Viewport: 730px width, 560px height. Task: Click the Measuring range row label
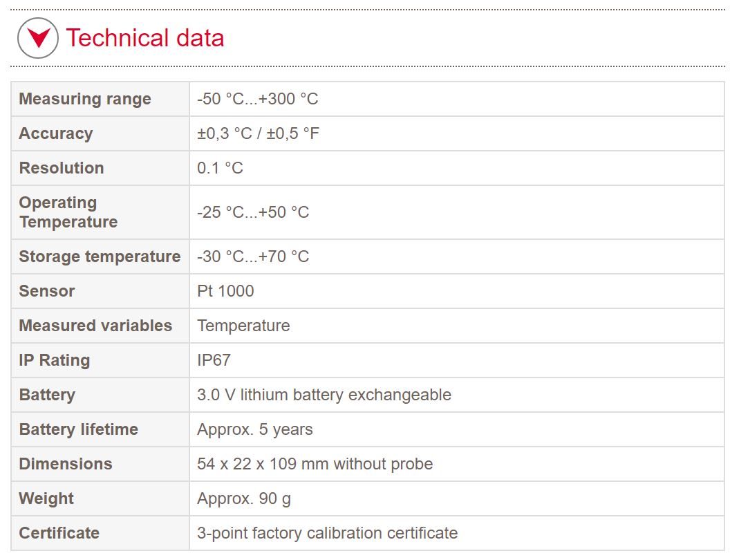click(84, 99)
